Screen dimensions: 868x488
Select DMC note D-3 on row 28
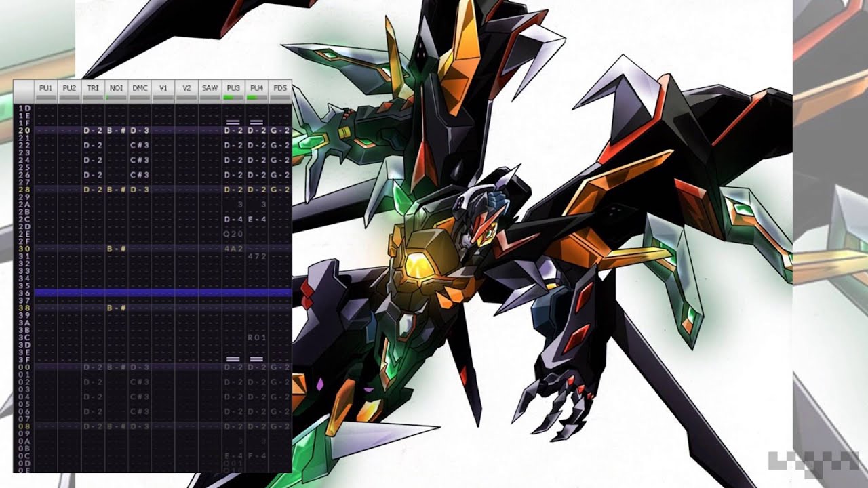pyautogui.click(x=140, y=190)
